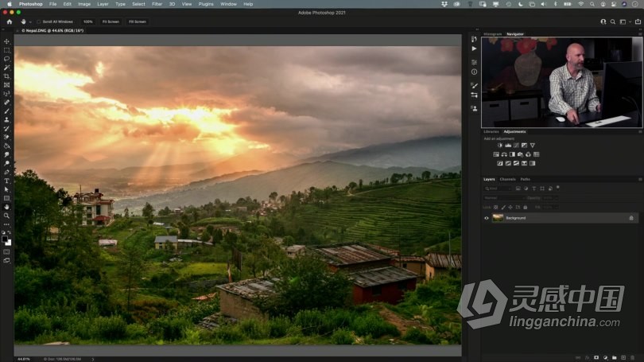Click the lock icon on Background layer
This screenshot has width=644, height=362.
click(631, 217)
